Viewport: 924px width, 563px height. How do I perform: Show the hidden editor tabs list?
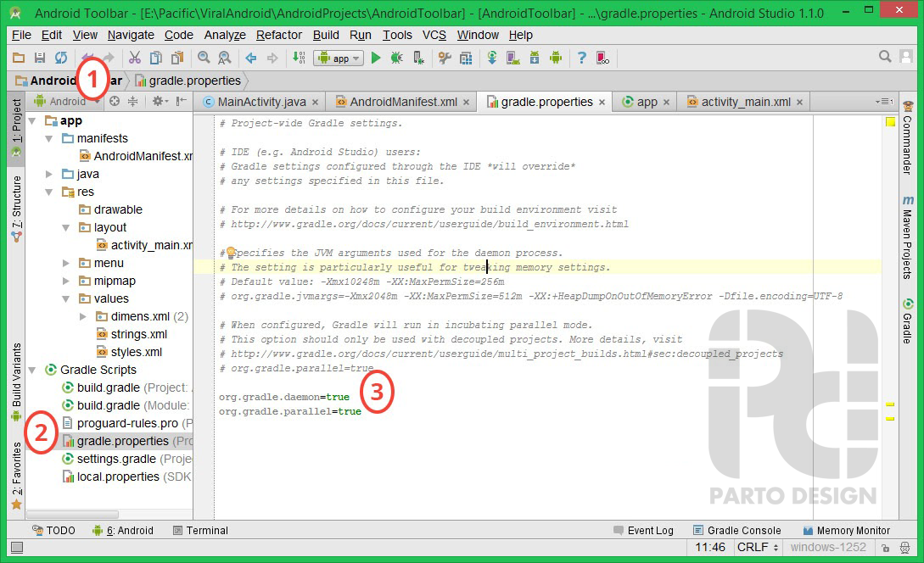coord(884,102)
